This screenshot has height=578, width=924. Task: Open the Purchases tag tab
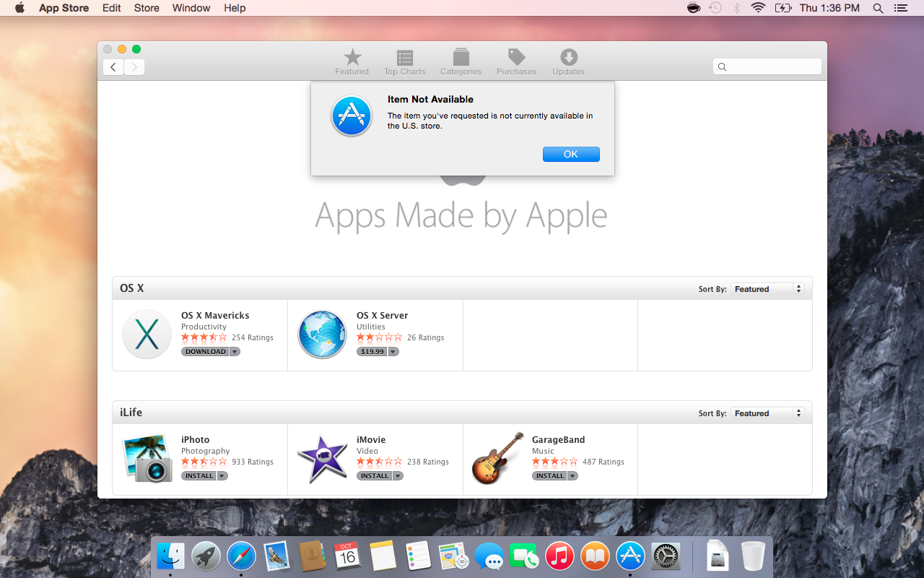pos(516,62)
